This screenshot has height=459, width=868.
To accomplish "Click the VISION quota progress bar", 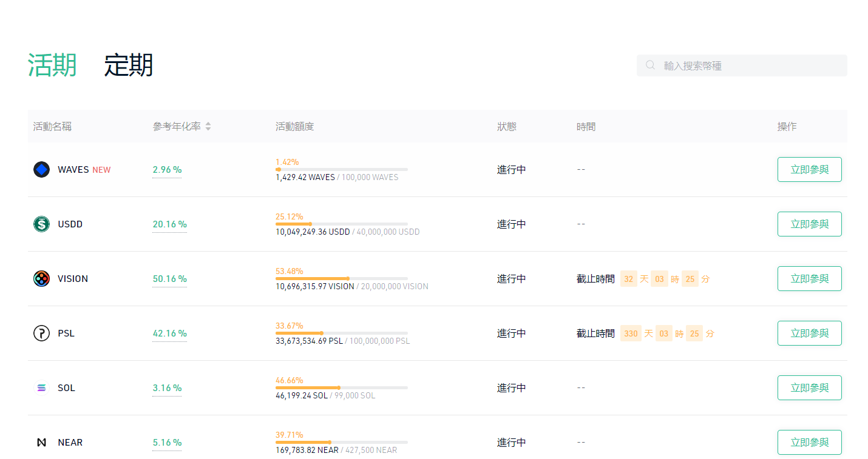I will tap(341, 278).
